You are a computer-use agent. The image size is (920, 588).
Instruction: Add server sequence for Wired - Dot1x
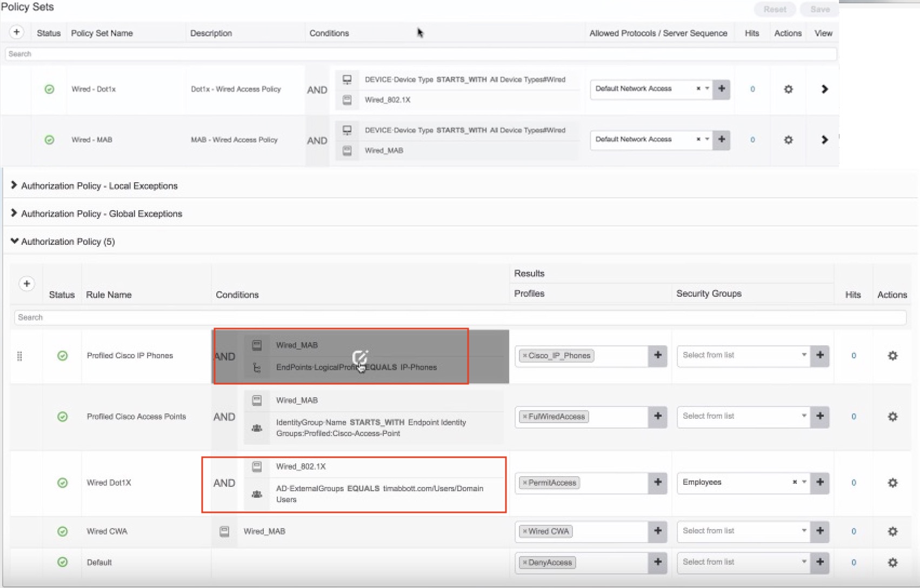coord(722,89)
